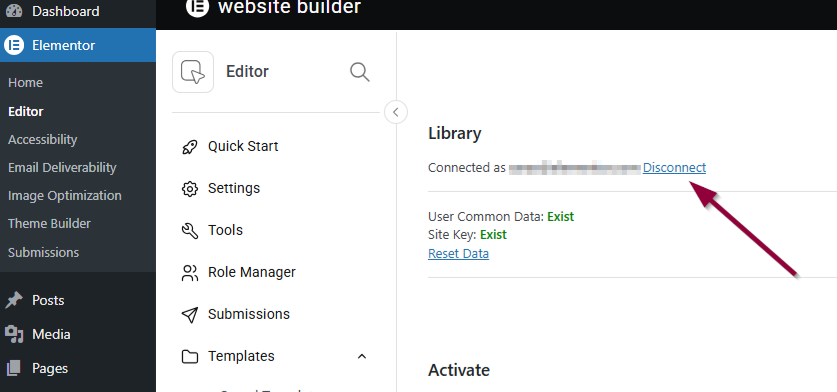The height and width of the screenshot is (392, 837).
Task: Open Tools in Editor panel
Action: pos(225,230)
